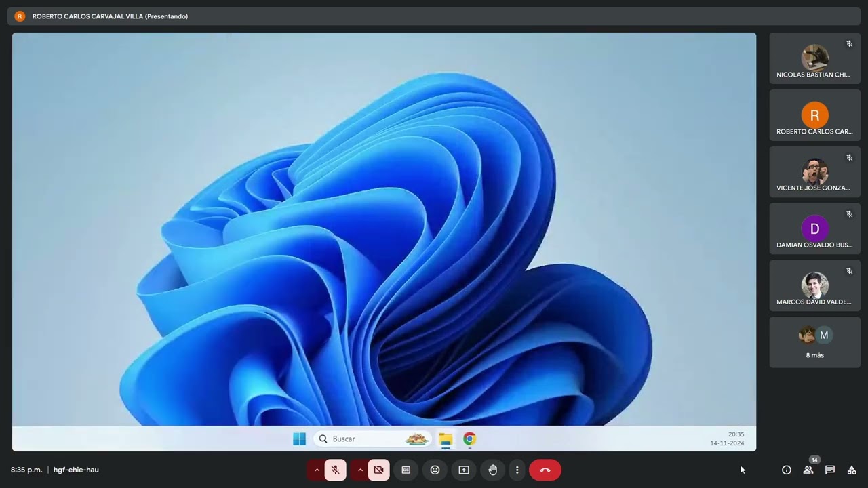Image resolution: width=868 pixels, height=488 pixels.
Task: Open audio settings arrow beside microphone
Action: pyautogui.click(x=316, y=470)
